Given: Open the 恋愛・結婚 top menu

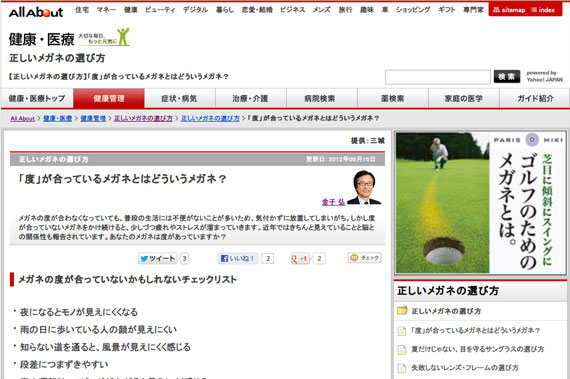Looking at the screenshot, I should click(x=257, y=10).
